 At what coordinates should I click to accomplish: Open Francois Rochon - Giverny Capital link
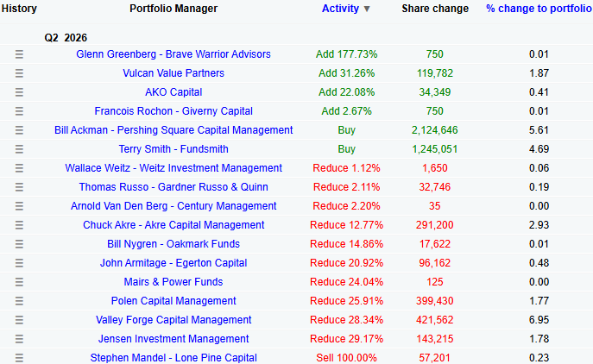point(173,111)
